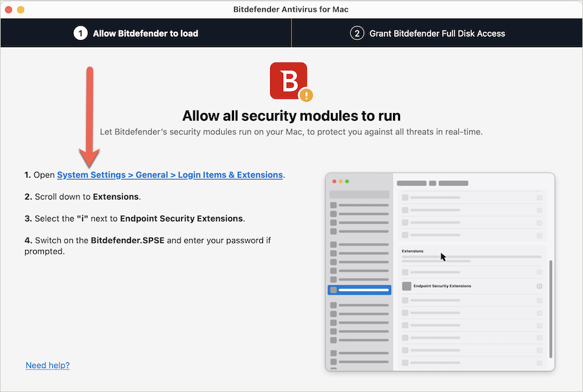Close the Bitdefender Antivirus window
This screenshot has height=392, width=583.
(x=8, y=10)
